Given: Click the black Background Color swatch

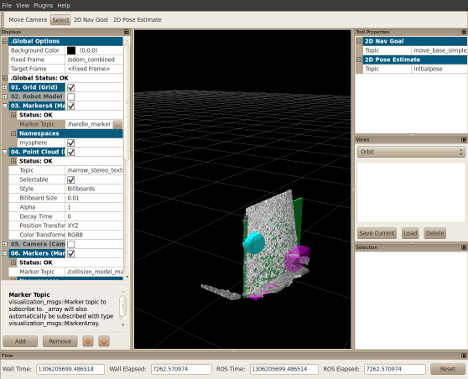Looking at the screenshot, I should pyautogui.click(x=71, y=50).
